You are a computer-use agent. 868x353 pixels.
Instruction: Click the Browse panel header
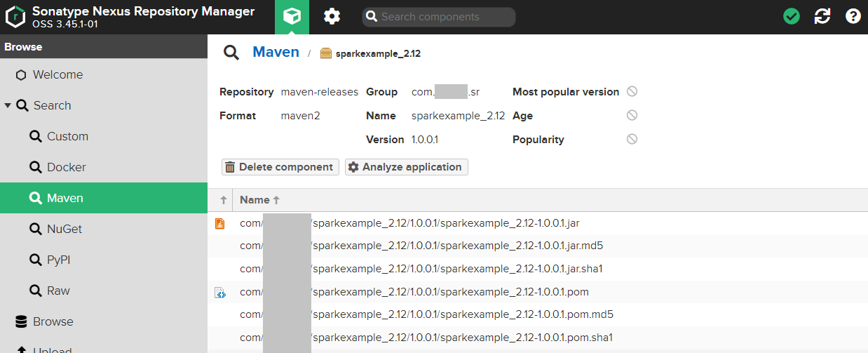point(104,47)
